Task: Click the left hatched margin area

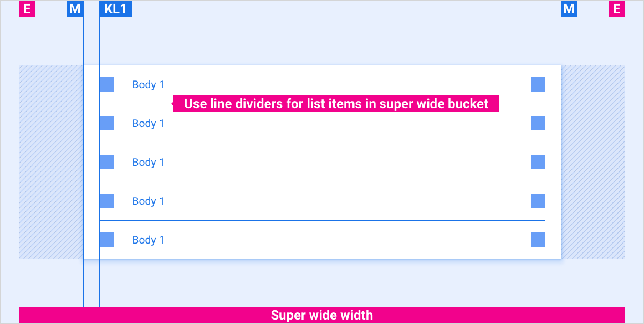Action: point(51,161)
